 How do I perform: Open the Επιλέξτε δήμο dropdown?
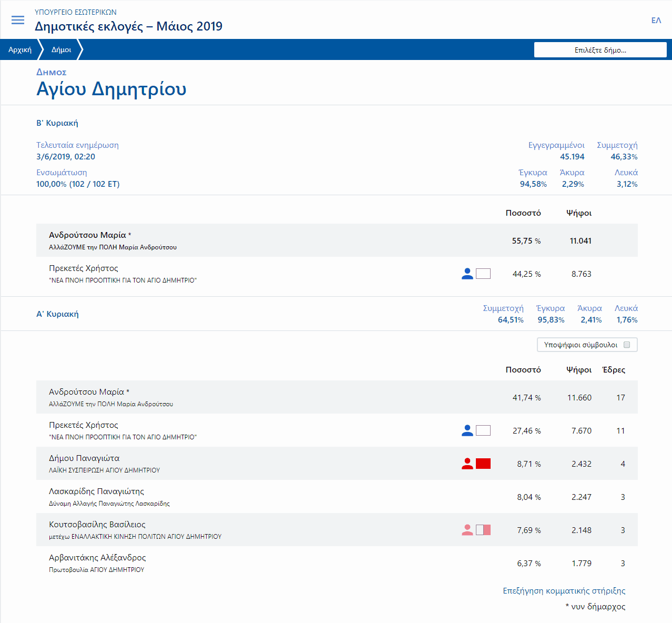600,50
